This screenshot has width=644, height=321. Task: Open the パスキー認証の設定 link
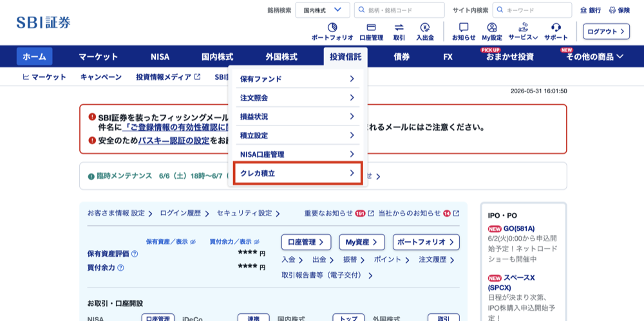click(174, 140)
